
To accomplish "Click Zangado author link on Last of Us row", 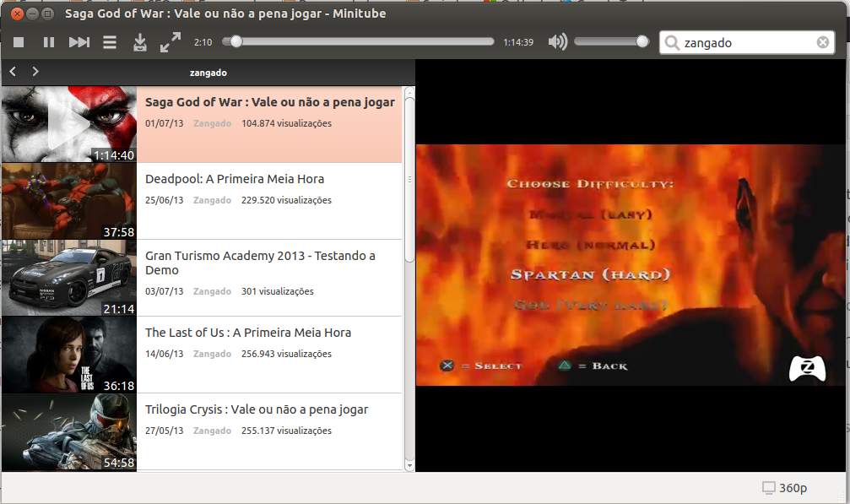I will pos(213,354).
